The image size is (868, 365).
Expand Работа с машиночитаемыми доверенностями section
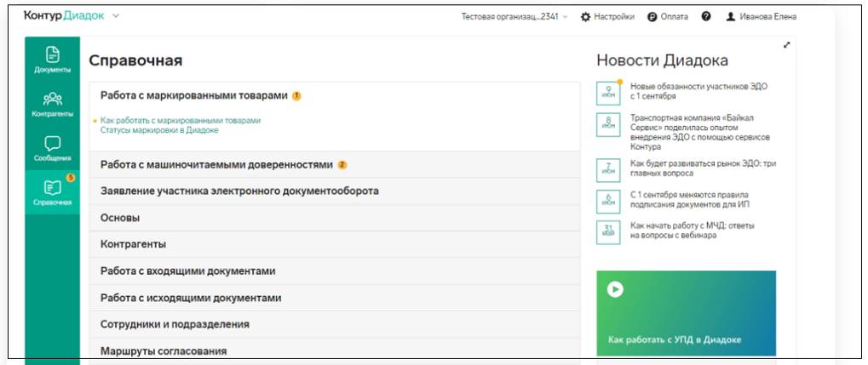tap(335, 165)
